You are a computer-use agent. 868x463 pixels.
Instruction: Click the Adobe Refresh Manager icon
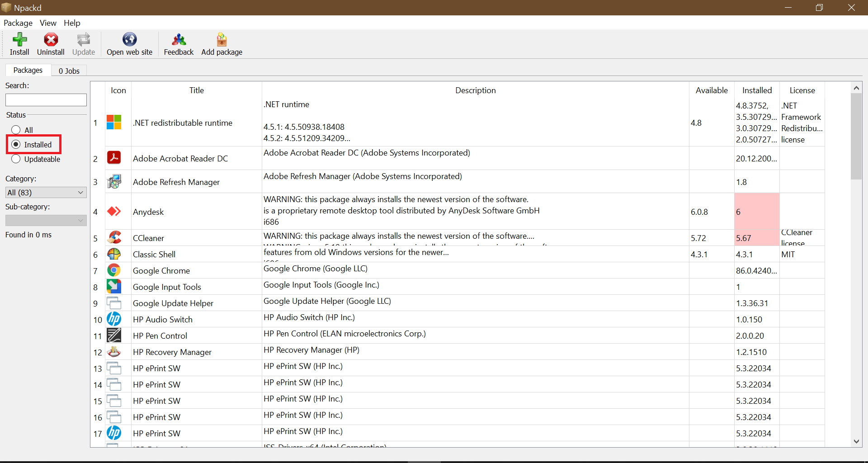(x=114, y=181)
